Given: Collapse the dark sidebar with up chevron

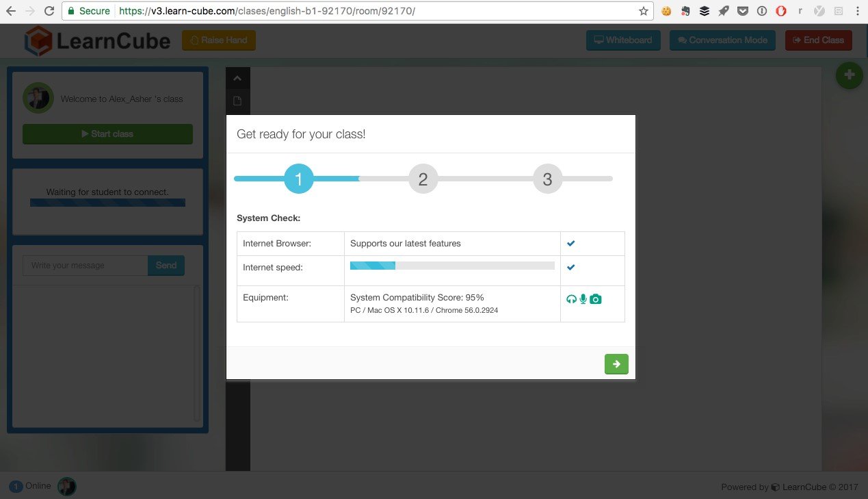Looking at the screenshot, I should [x=237, y=79].
